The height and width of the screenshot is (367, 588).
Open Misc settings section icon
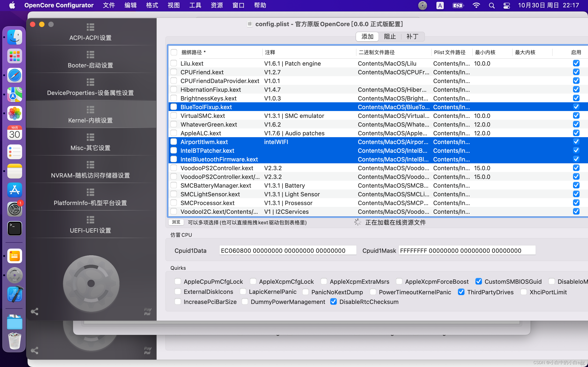90,137
